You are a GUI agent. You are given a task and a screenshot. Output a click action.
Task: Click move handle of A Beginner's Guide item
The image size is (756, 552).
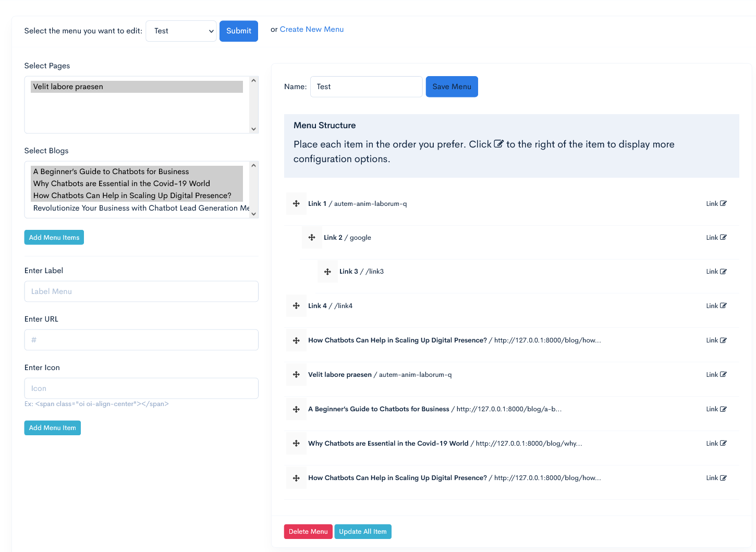296,409
